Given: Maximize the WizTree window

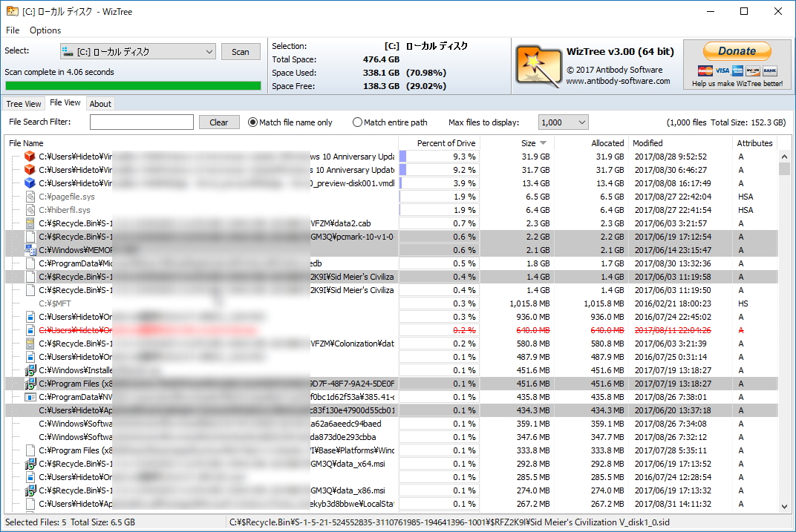Looking at the screenshot, I should [x=744, y=11].
